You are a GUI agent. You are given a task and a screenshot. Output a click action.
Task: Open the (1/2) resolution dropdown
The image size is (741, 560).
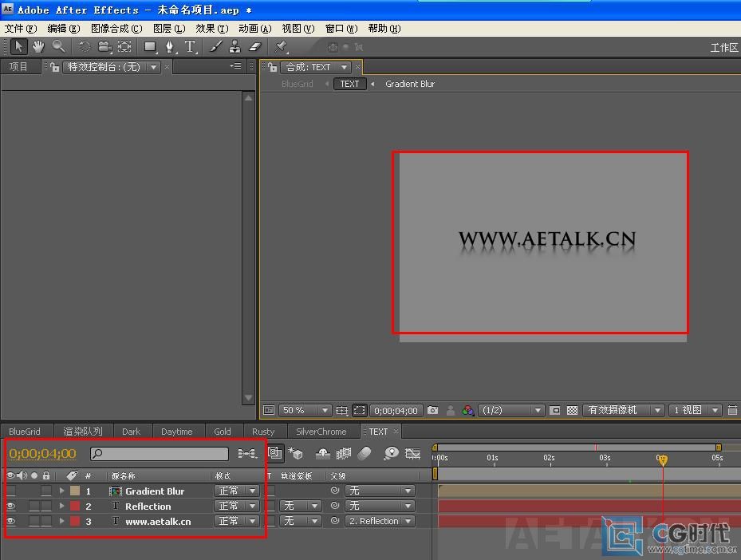511,410
